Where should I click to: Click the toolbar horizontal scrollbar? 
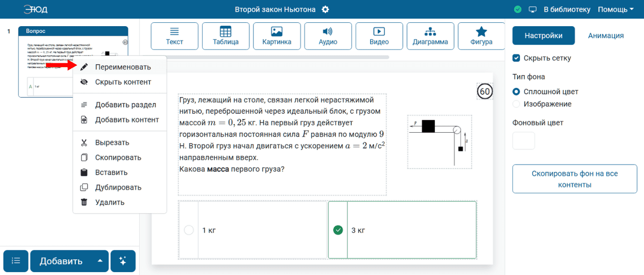270,57
